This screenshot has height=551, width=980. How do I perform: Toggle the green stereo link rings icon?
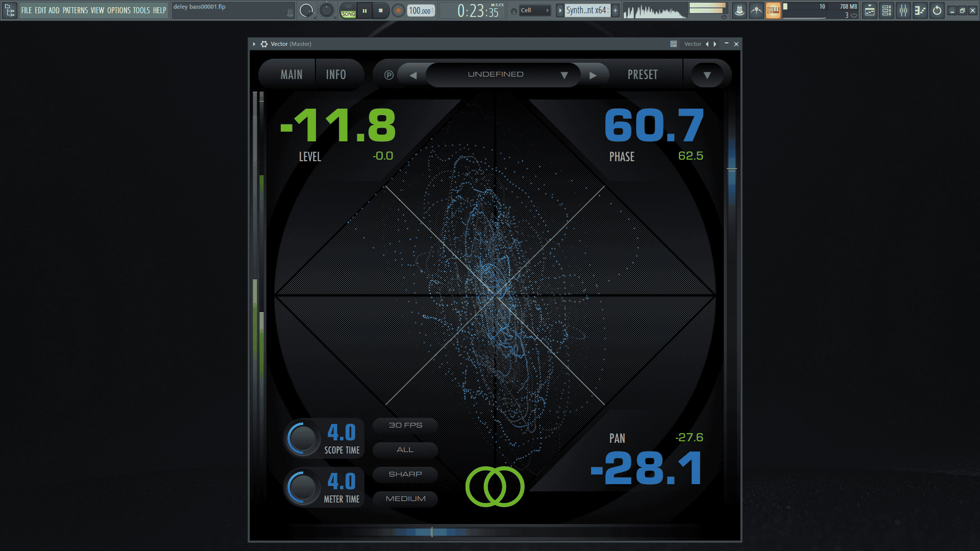click(x=495, y=487)
